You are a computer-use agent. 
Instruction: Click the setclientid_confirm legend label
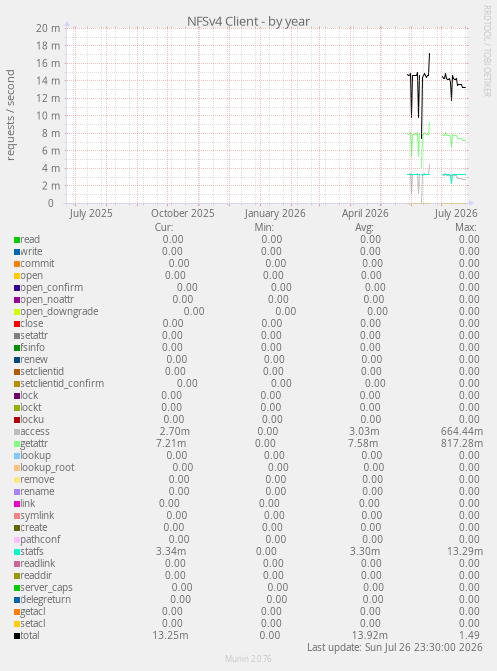click(x=62, y=383)
